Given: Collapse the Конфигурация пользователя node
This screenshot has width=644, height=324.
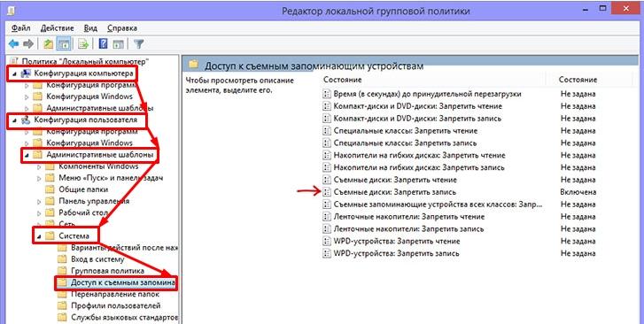Looking at the screenshot, I should pos(15,120).
